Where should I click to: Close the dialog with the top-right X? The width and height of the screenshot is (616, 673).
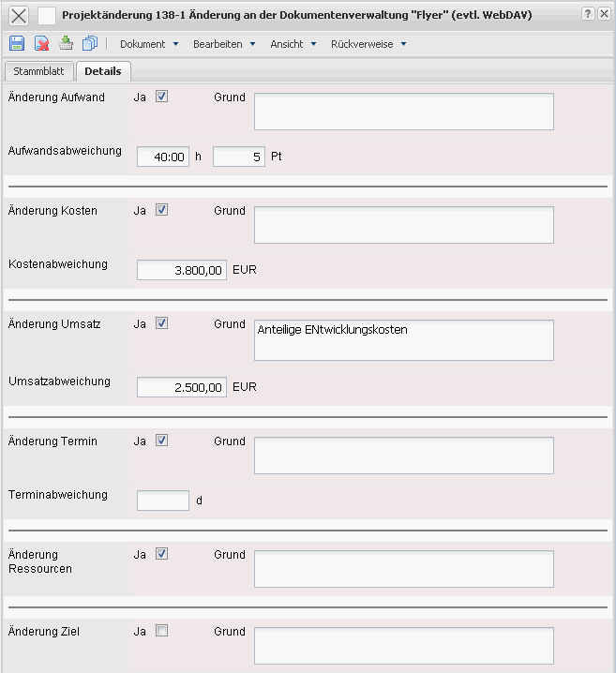[604, 14]
